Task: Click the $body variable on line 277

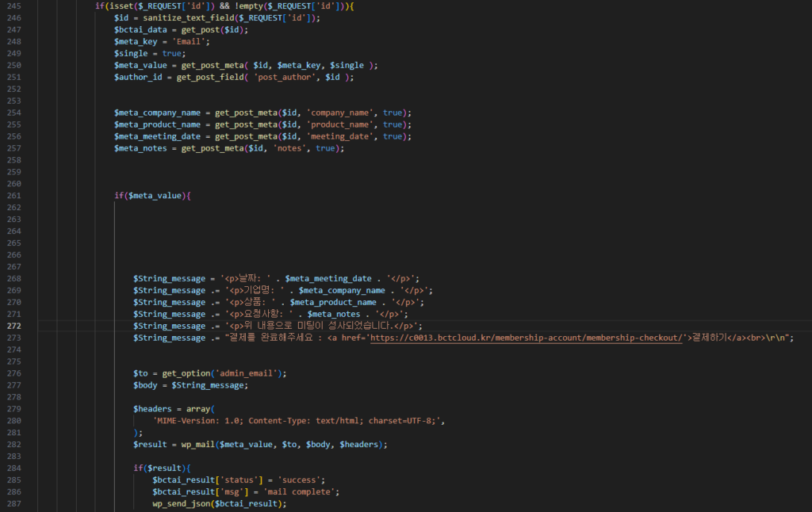Action: click(147, 385)
